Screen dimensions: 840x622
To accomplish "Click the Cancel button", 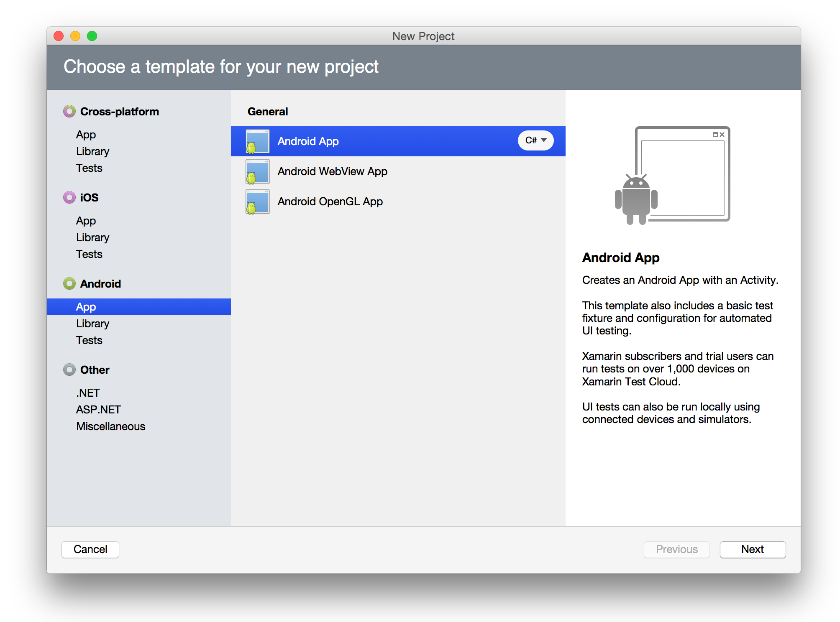I will (x=90, y=549).
